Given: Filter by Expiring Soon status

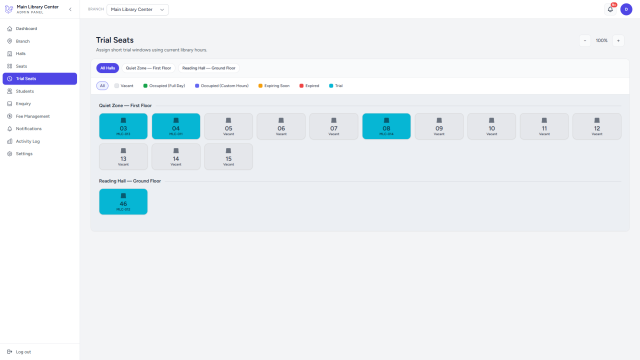Looking at the screenshot, I should (274, 86).
